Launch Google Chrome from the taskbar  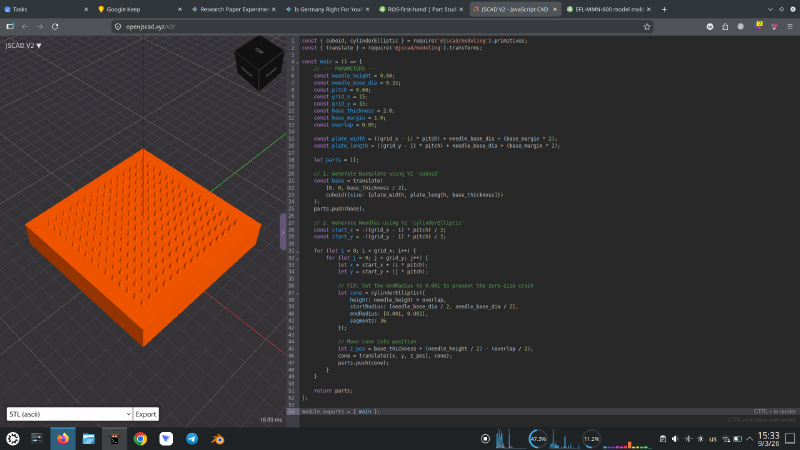[x=140, y=439]
